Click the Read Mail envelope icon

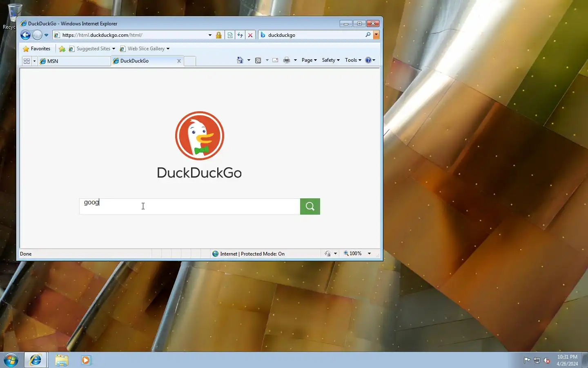click(275, 60)
